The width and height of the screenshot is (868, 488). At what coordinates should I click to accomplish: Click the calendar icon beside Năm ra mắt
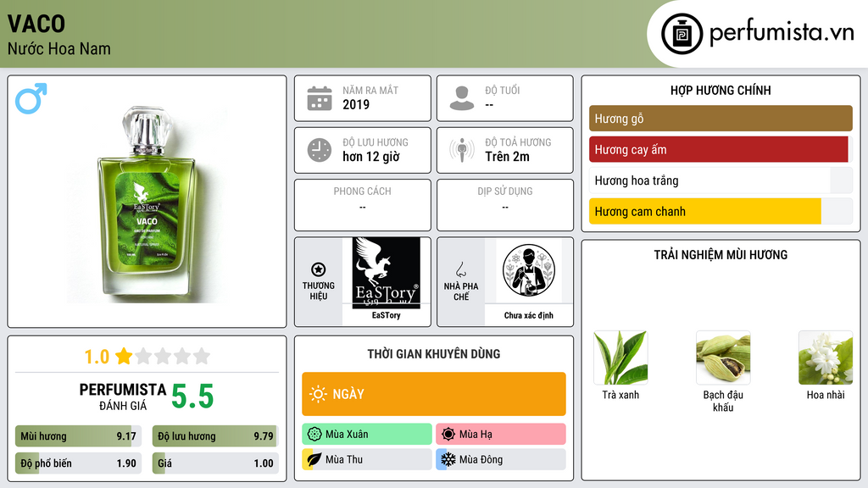click(x=320, y=98)
